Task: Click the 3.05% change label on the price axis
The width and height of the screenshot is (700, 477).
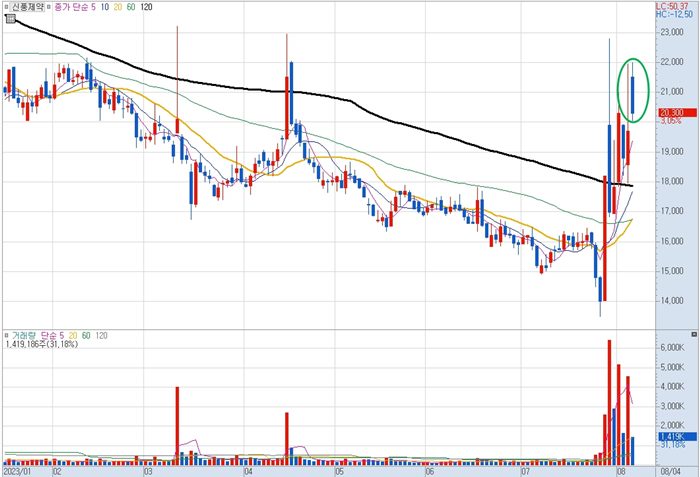Action: 671,121
